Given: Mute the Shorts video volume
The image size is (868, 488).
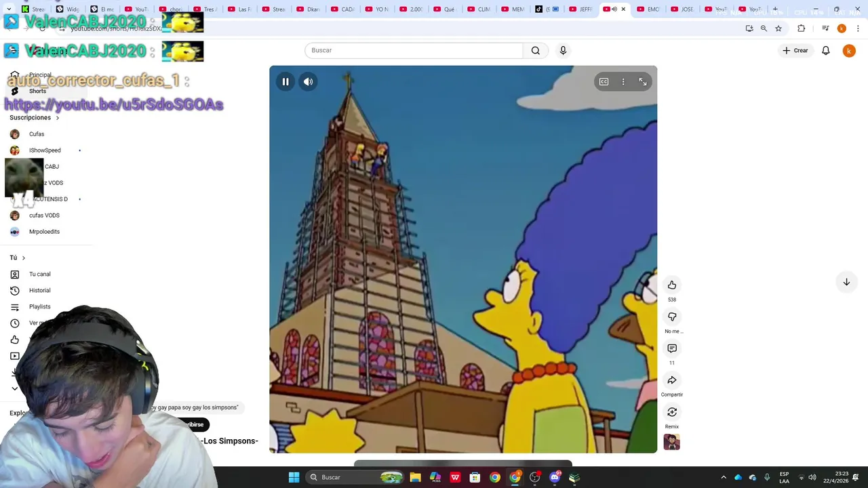Looking at the screenshot, I should [x=308, y=81].
